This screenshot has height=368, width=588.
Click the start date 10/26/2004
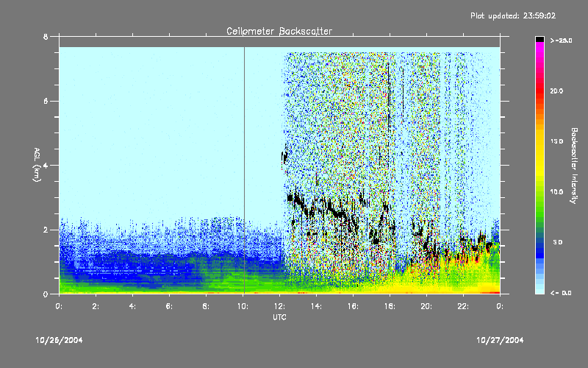click(x=59, y=340)
